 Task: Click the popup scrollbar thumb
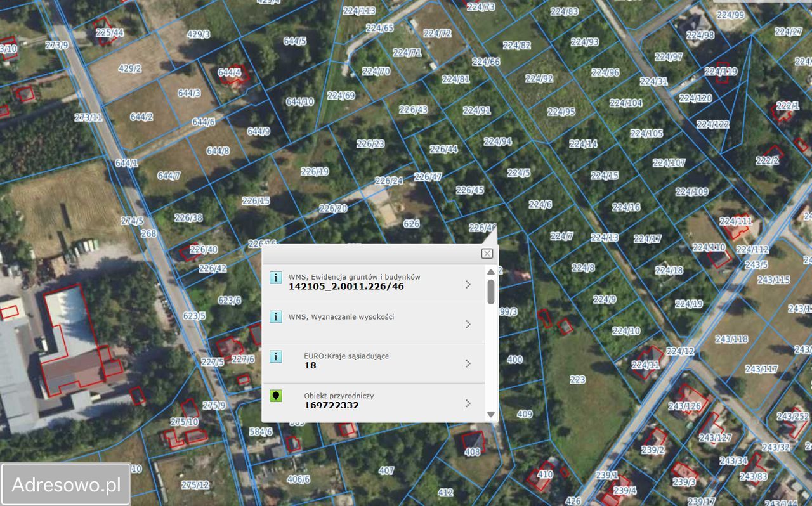click(x=491, y=291)
